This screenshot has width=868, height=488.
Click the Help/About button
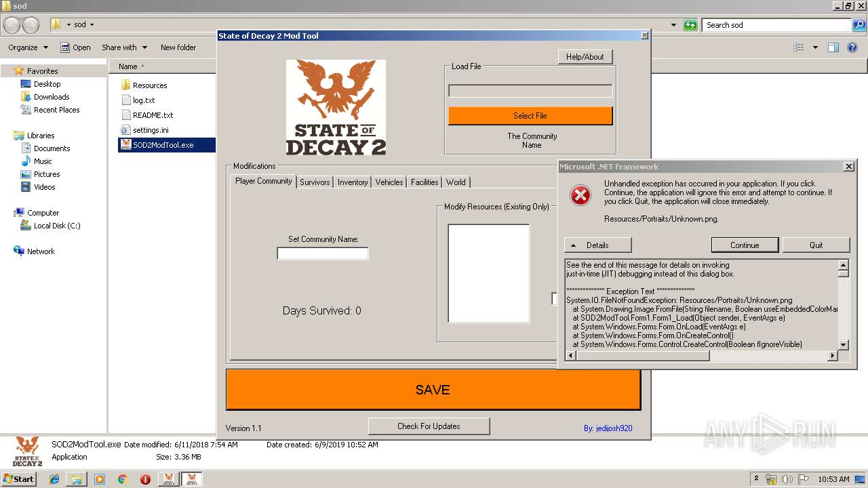click(x=585, y=57)
